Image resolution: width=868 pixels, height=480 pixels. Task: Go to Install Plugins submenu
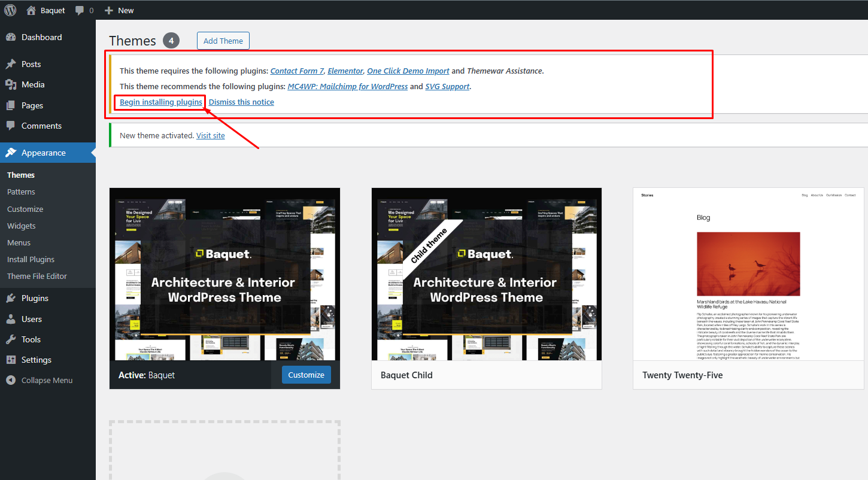(31, 259)
